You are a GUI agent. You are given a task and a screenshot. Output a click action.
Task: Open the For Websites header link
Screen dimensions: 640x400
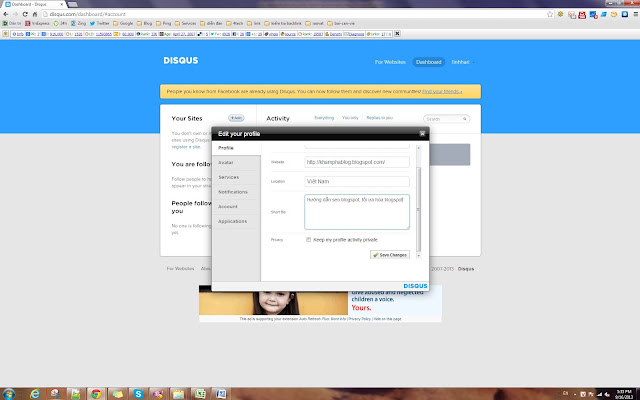click(x=390, y=62)
